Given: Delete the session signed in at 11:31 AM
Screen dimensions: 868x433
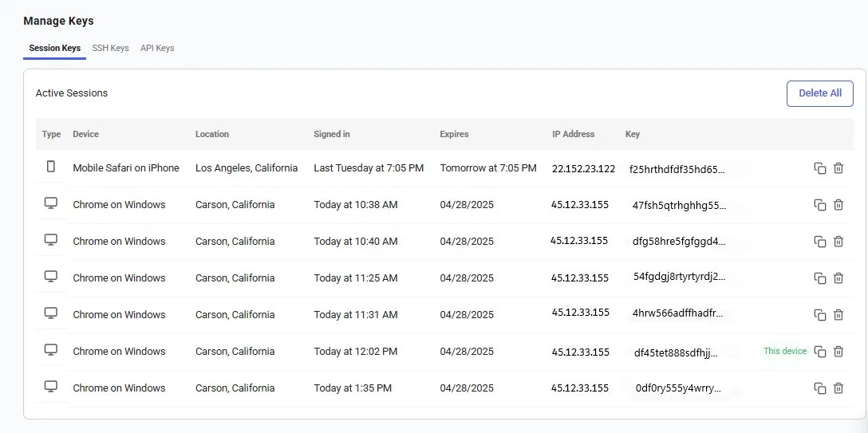Looking at the screenshot, I should [838, 315].
